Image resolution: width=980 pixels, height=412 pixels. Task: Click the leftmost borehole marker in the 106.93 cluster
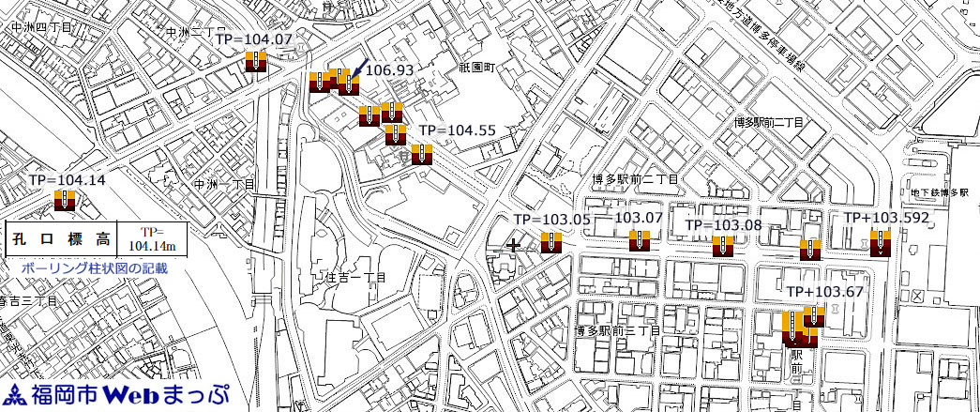click(x=320, y=82)
